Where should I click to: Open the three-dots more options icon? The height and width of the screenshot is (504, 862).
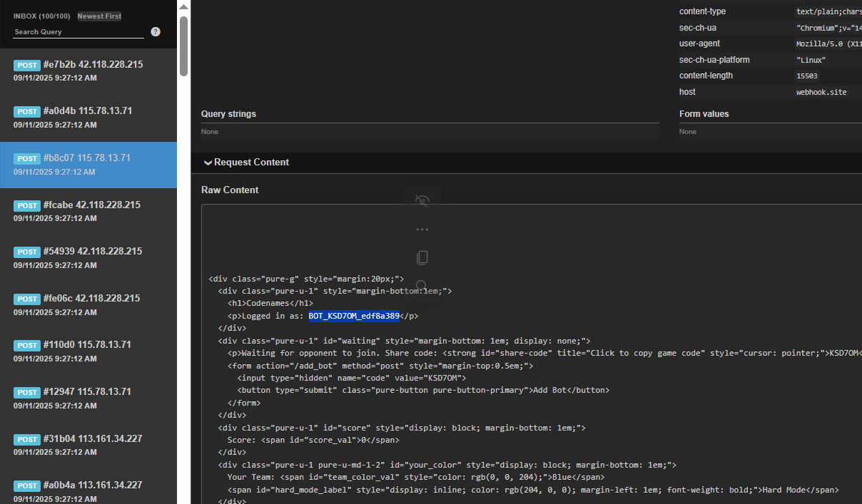click(x=422, y=230)
